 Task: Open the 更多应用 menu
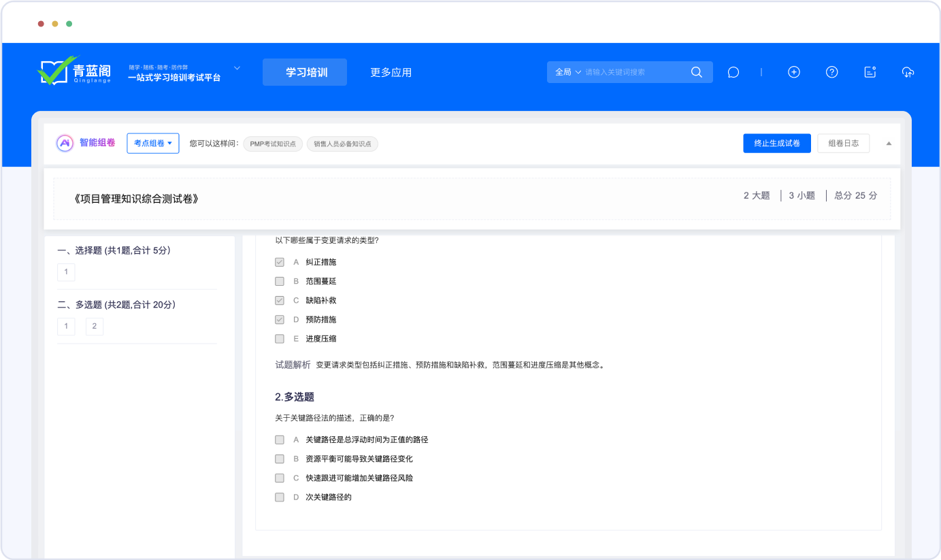(391, 72)
